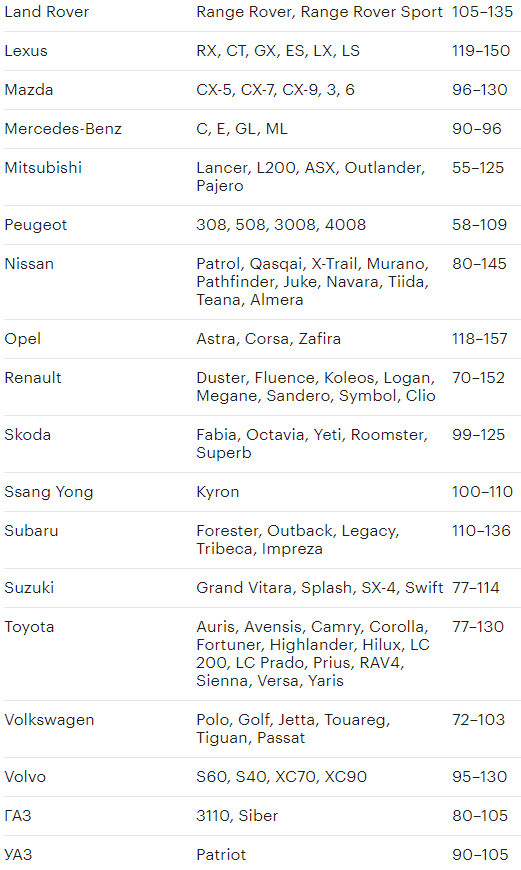Select the Toyota brand cell
Image resolution: width=521 pixels, height=870 pixels.
pyautogui.click(x=29, y=627)
